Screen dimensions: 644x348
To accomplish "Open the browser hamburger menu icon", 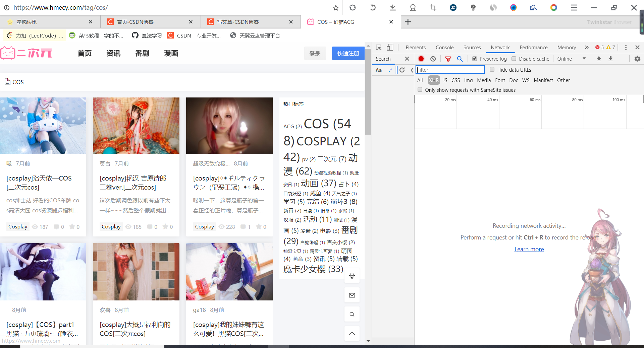I will click(x=574, y=7).
